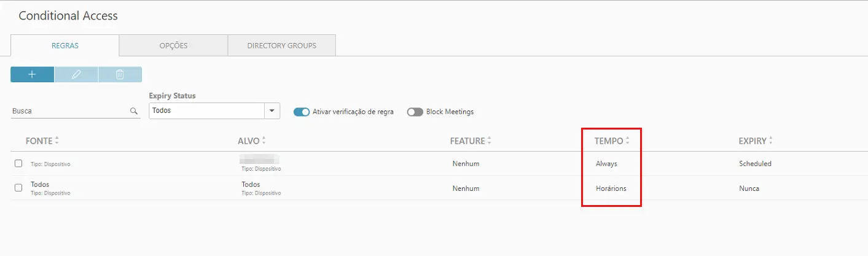Toggle Ativar verificação de regra switch
The width and height of the screenshot is (868, 256).
coord(302,112)
